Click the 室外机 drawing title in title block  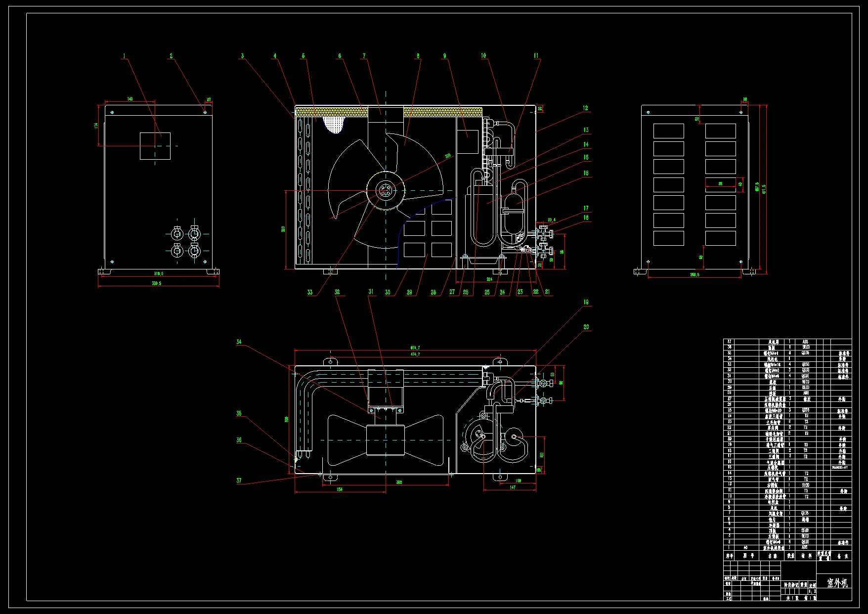point(837,583)
